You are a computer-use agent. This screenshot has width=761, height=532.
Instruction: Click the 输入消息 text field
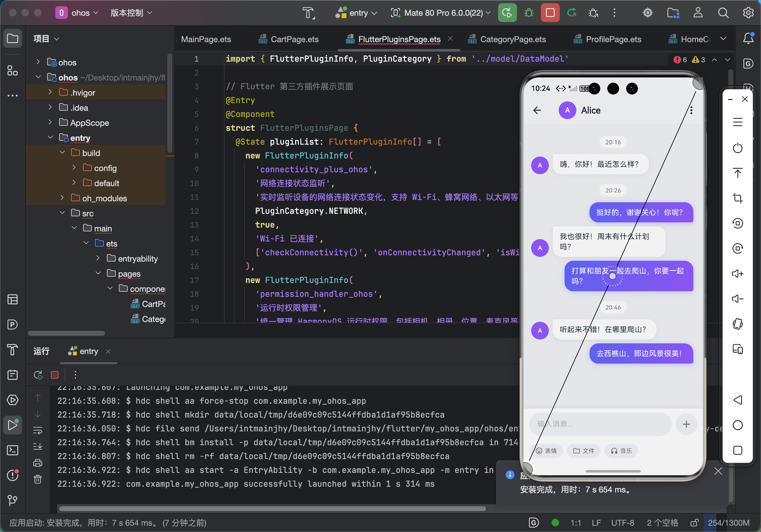point(600,424)
